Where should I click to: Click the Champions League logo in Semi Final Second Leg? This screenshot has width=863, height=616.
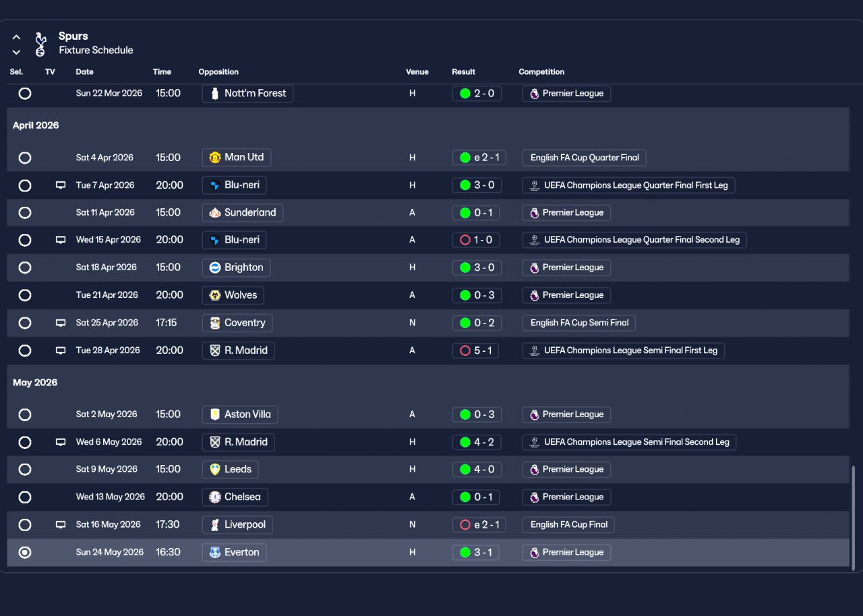tap(535, 442)
